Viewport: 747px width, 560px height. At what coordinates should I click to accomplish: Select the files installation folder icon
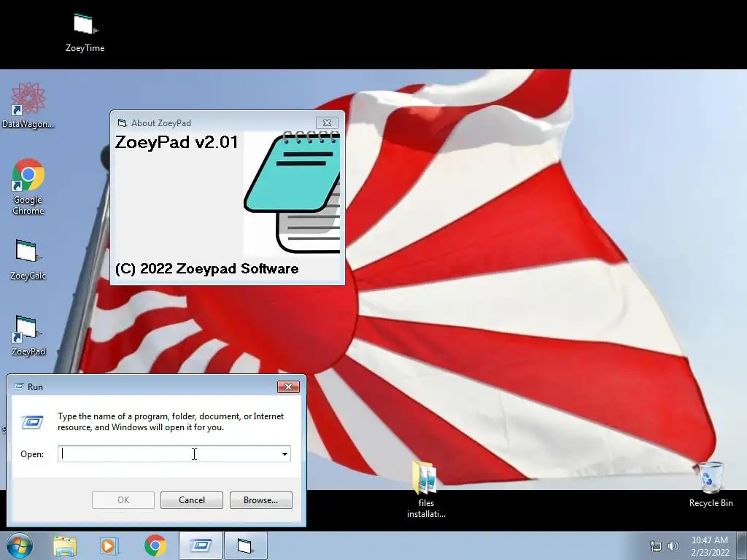pos(426,489)
